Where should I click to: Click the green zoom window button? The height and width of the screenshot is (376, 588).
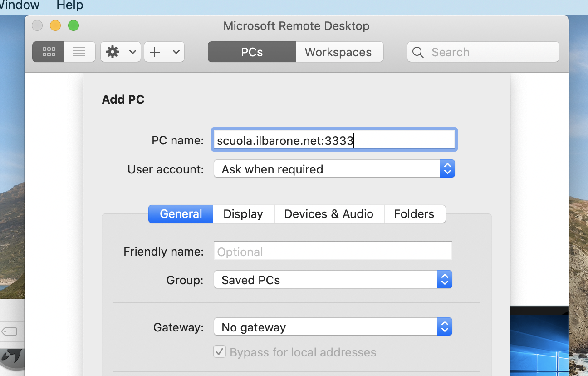pyautogui.click(x=73, y=25)
